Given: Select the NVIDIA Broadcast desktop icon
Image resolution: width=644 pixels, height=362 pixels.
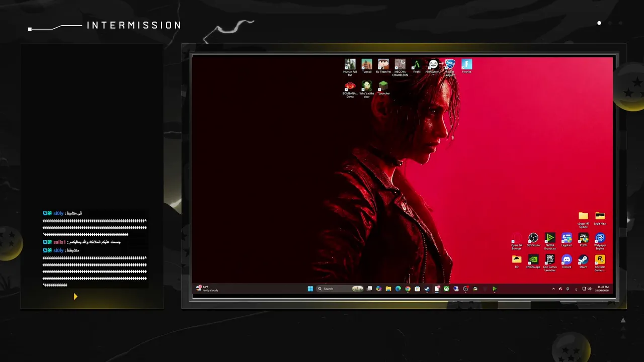Looking at the screenshot, I should [550, 241].
